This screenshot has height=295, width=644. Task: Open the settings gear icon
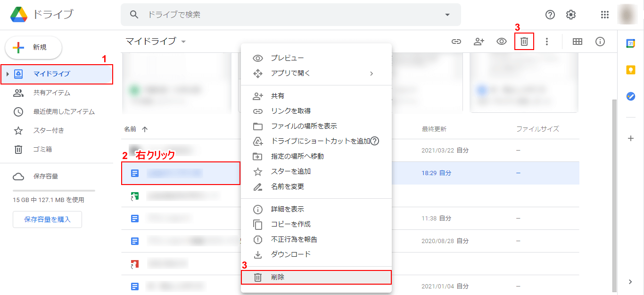click(571, 15)
